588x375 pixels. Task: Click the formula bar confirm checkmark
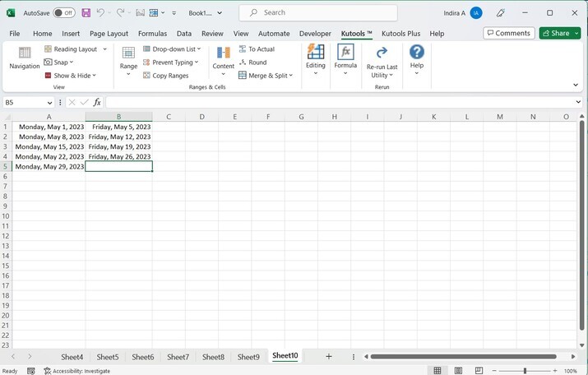[85, 102]
